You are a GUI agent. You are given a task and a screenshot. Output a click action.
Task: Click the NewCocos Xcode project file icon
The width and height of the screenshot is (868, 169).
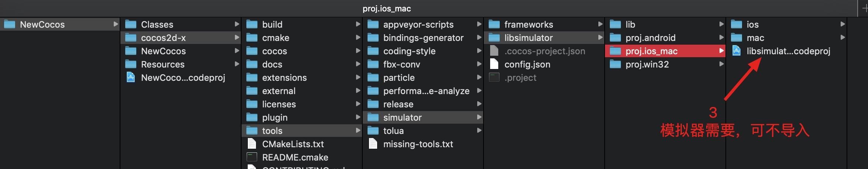[131, 77]
